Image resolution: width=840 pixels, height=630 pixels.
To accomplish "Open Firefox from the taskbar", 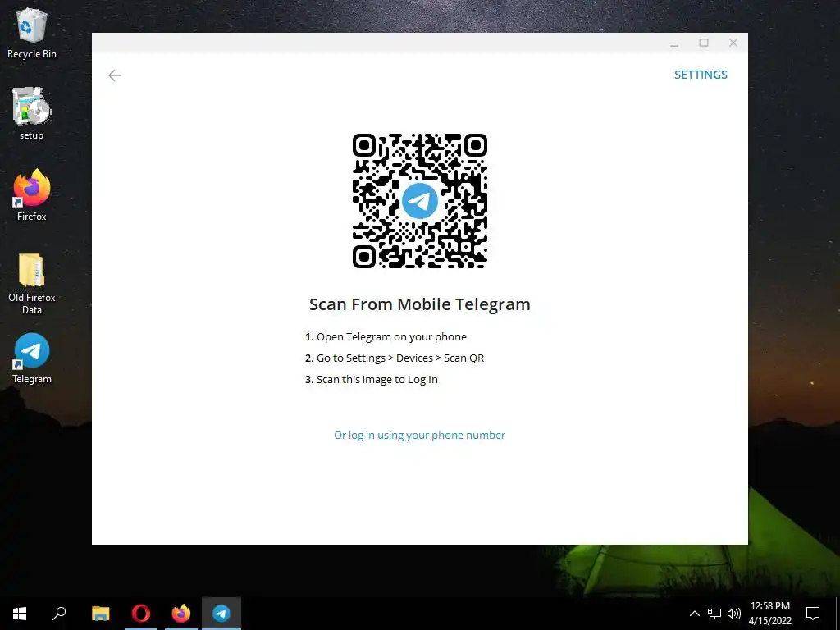I will pyautogui.click(x=181, y=614).
